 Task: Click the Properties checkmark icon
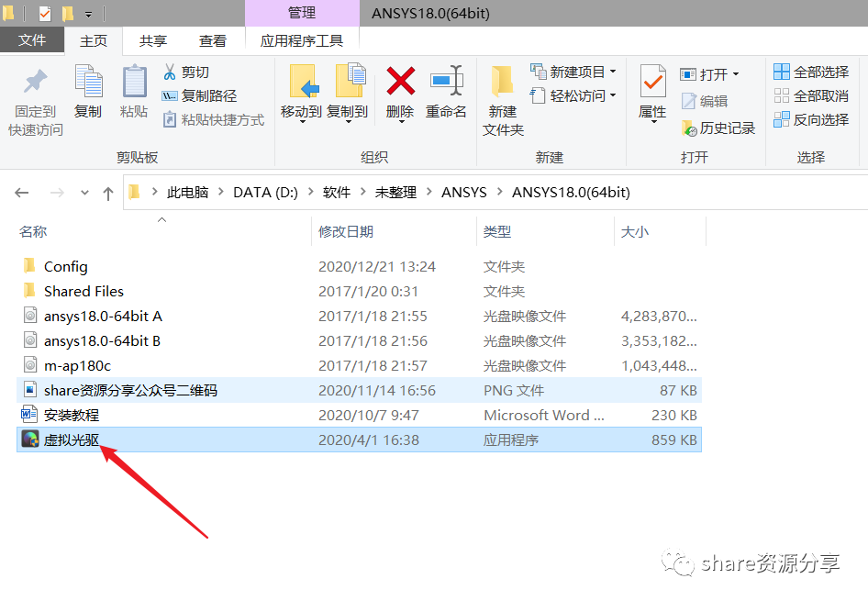tap(652, 81)
